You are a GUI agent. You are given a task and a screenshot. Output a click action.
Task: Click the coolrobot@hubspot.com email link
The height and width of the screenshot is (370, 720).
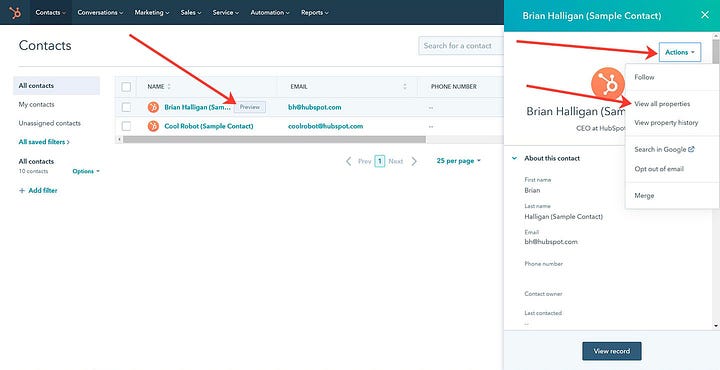coord(326,126)
